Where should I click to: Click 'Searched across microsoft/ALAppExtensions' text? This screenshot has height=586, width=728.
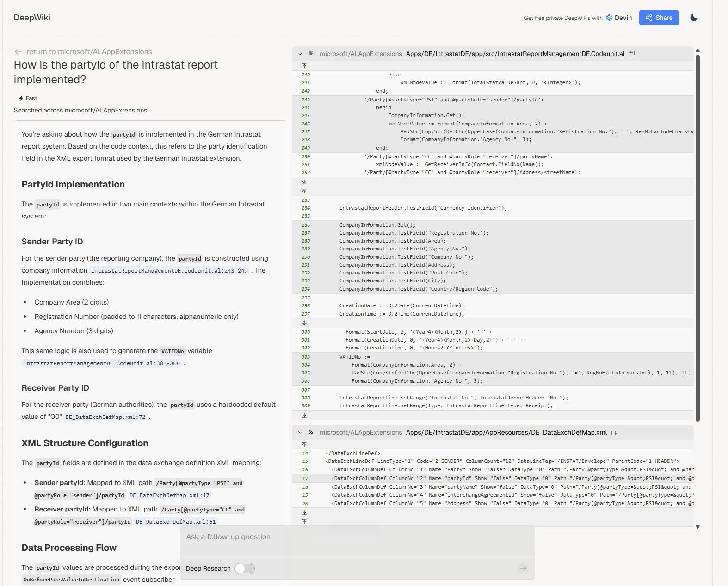point(80,110)
